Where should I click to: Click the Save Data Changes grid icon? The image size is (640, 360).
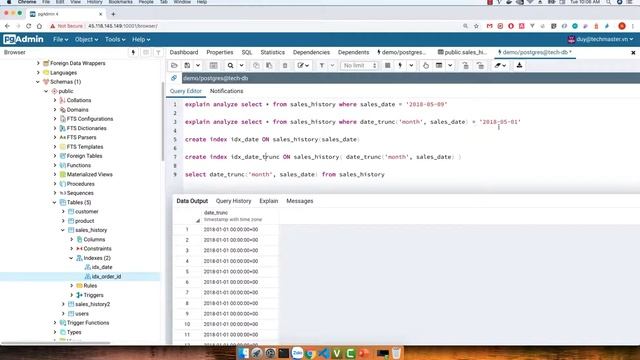(213, 65)
